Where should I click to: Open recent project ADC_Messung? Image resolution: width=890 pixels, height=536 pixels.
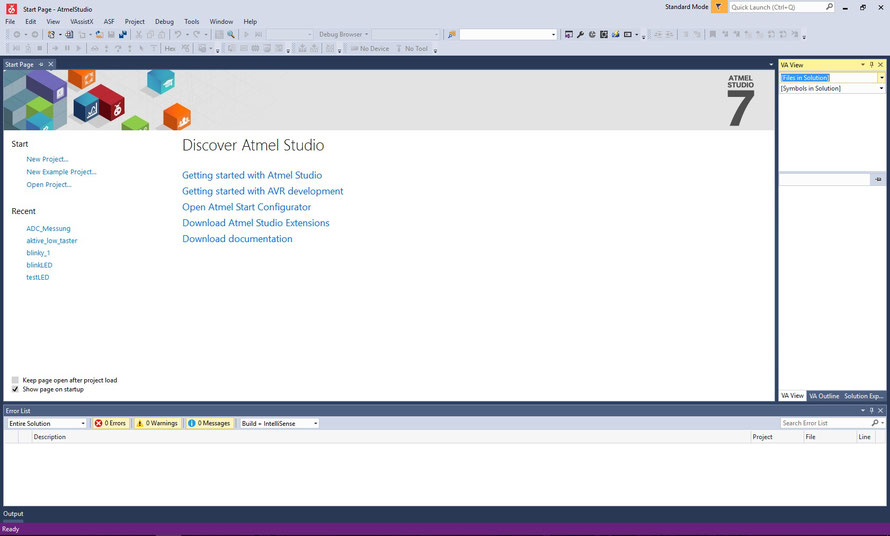pos(48,228)
